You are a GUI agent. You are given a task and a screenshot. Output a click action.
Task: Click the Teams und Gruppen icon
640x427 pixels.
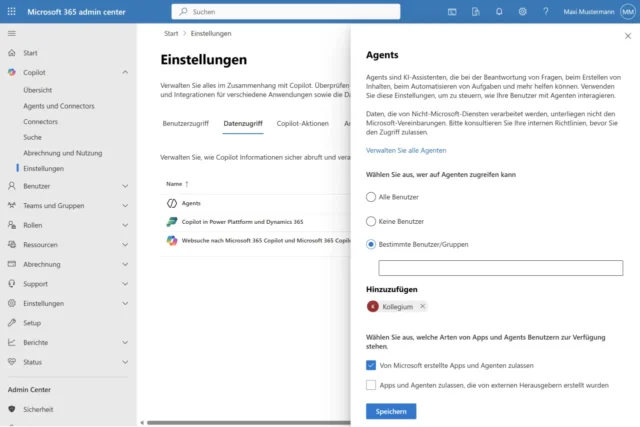tap(12, 205)
